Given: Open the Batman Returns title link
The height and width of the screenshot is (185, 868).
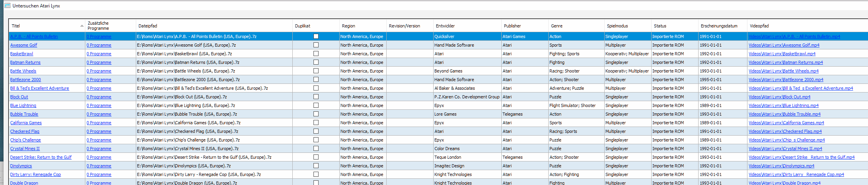Looking at the screenshot, I should pyautogui.click(x=25, y=62).
